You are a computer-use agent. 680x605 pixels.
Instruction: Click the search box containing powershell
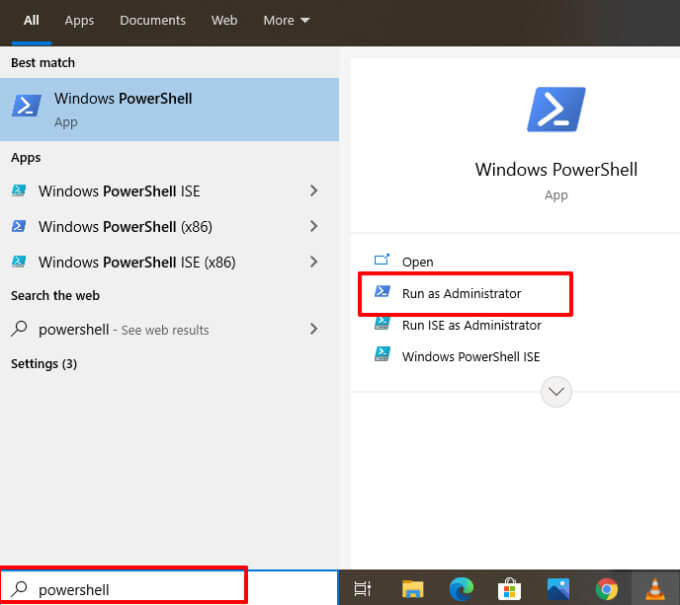pyautogui.click(x=169, y=589)
